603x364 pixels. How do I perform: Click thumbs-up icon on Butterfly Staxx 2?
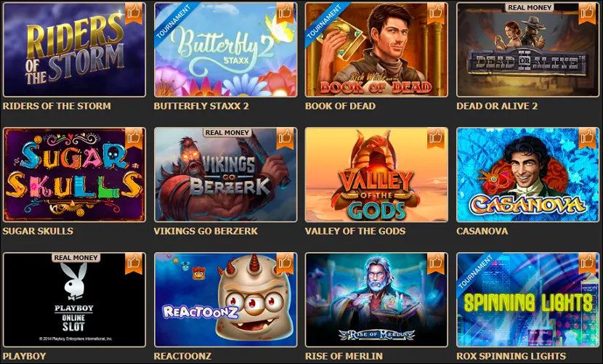pyautogui.click(x=285, y=14)
